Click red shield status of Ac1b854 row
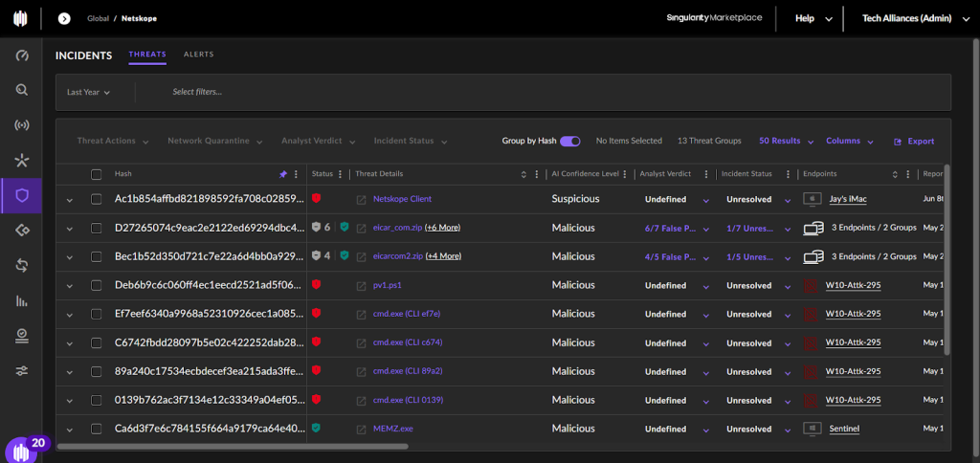This screenshot has width=980, height=463. [316, 198]
